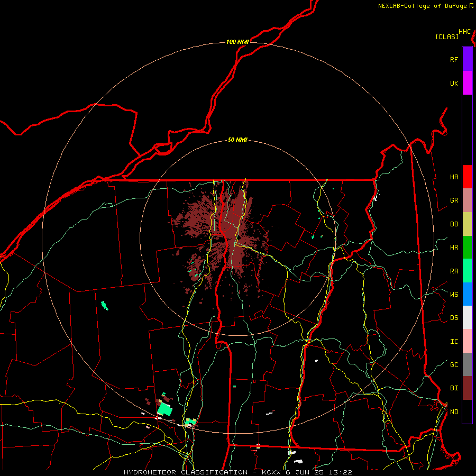
Task: Click the UK magenta legend swatch
Action: point(467,83)
